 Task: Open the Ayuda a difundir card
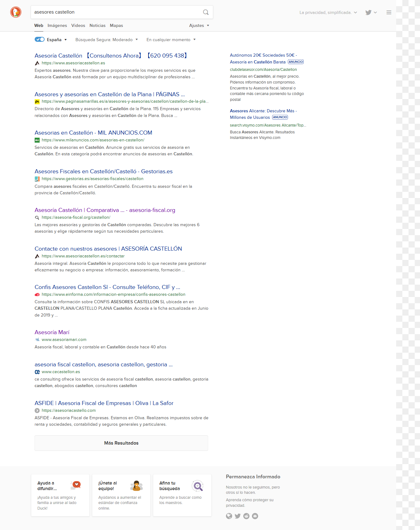(60, 495)
